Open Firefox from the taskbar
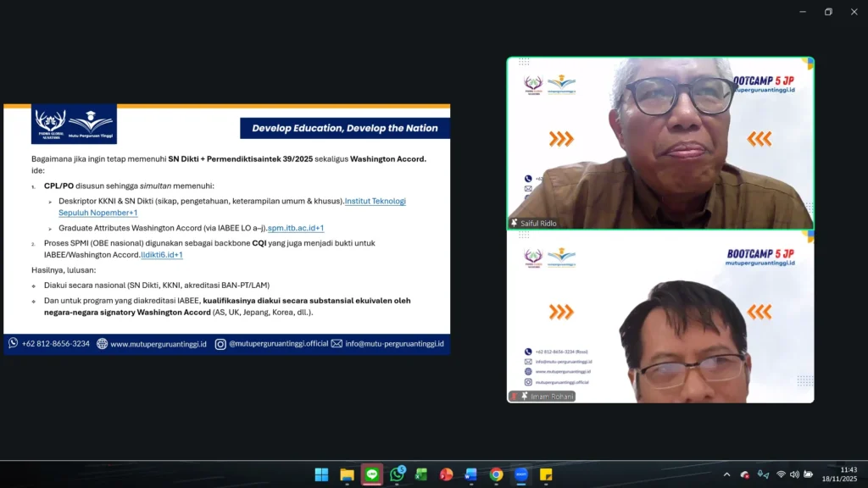This screenshot has width=868, height=488. tap(447, 474)
